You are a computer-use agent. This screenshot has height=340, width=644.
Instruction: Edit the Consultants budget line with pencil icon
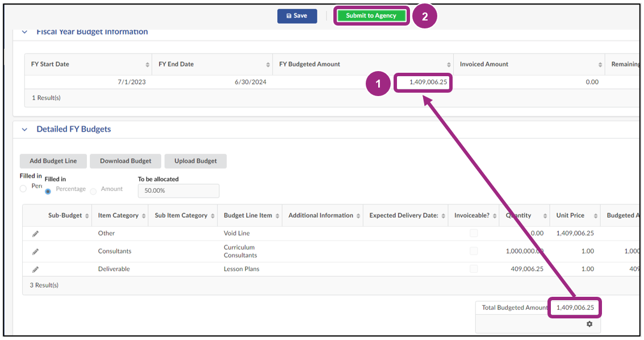coord(35,251)
